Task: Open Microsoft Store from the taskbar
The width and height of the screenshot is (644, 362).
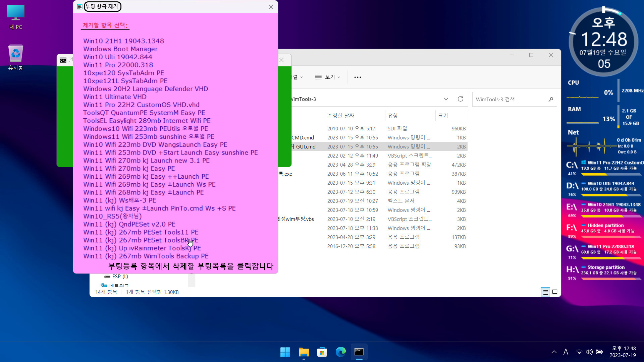Action: (322, 352)
